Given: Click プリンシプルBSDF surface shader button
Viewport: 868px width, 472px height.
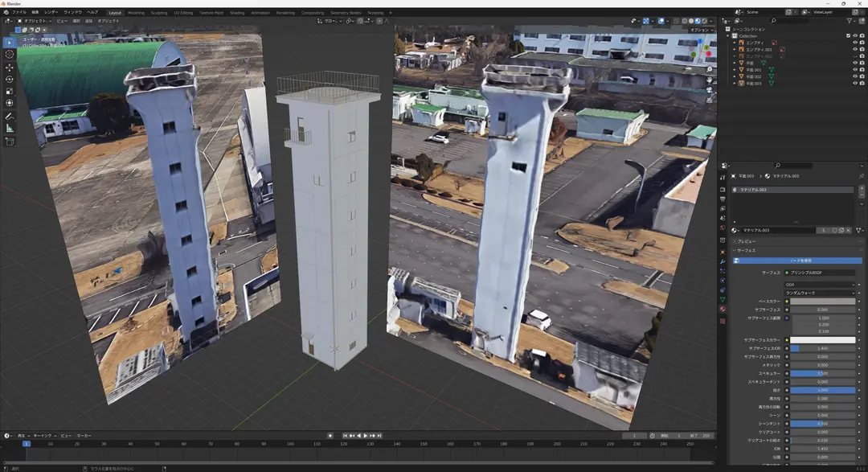Looking at the screenshot, I should (x=820, y=273).
